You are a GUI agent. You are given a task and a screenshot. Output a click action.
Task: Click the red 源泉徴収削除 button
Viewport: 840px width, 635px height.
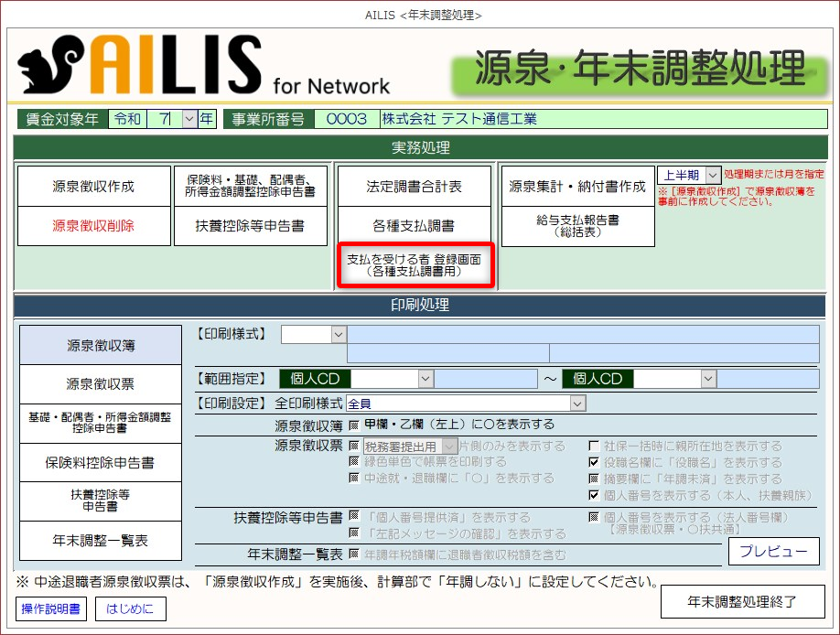pyautogui.click(x=93, y=226)
